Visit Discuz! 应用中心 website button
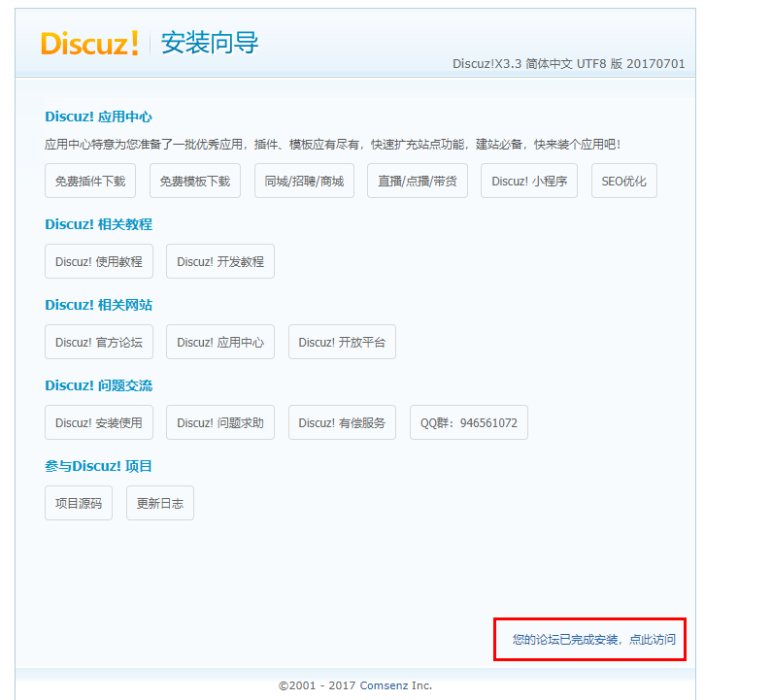Image resolution: width=772 pixels, height=700 pixels. (220, 342)
